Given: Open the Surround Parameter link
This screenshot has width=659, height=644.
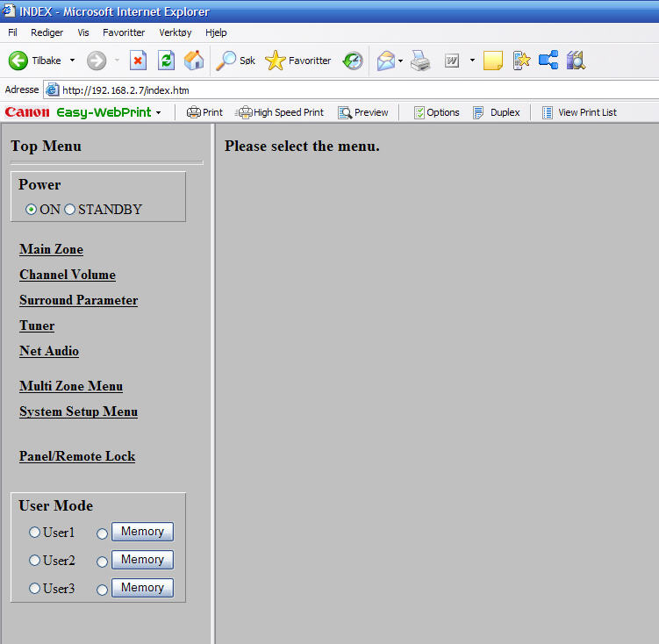Looking at the screenshot, I should [78, 300].
